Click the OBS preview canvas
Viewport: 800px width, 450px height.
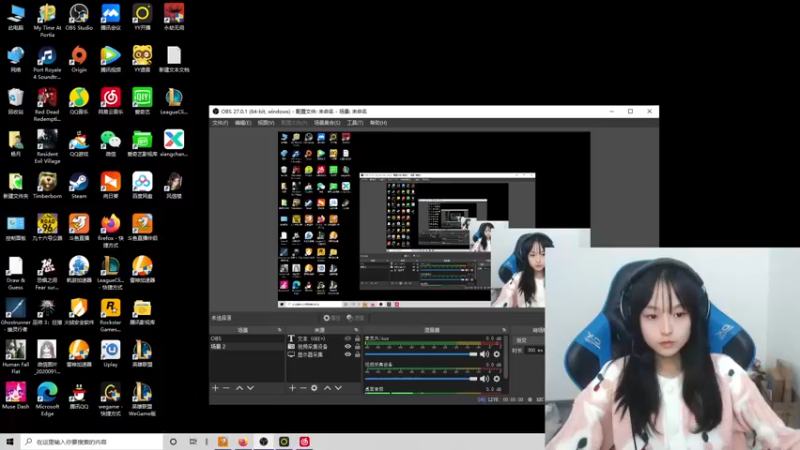[x=434, y=219]
